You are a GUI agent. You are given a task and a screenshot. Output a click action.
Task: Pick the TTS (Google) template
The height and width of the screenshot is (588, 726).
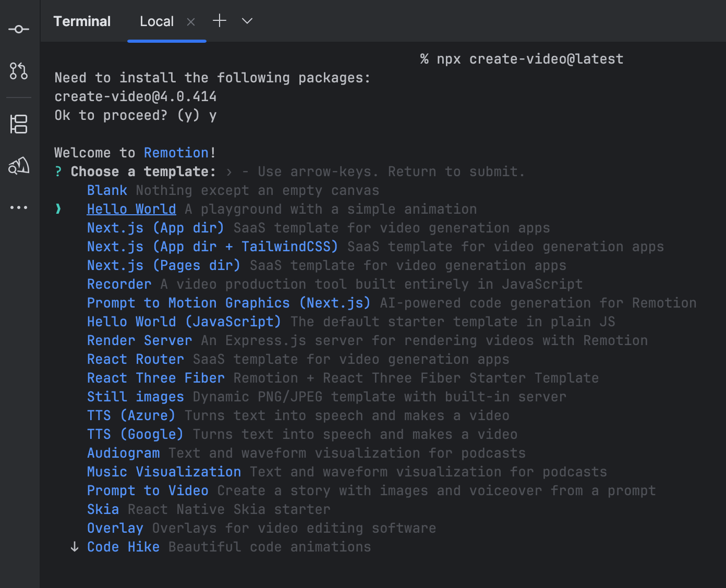[x=135, y=434]
